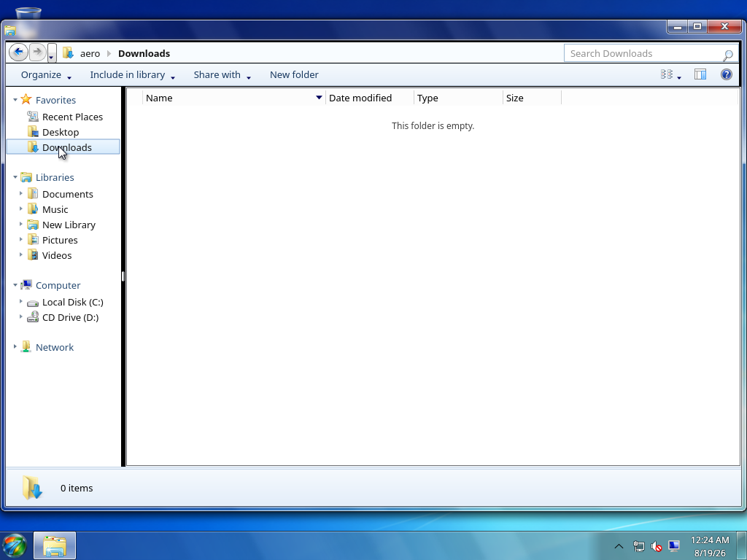Viewport: 747px width, 560px height.
Task: Select 'aero' in the address breadcrumb
Action: tap(90, 53)
